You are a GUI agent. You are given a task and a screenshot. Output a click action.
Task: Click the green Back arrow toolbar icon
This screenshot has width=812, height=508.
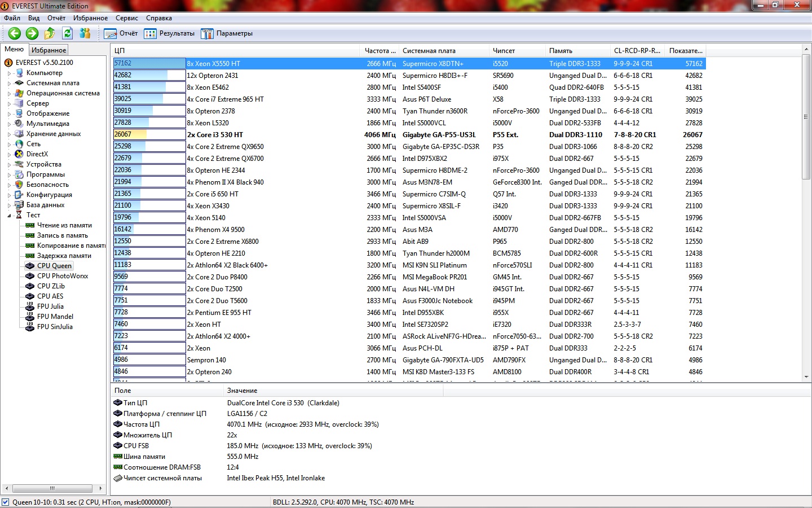(14, 33)
